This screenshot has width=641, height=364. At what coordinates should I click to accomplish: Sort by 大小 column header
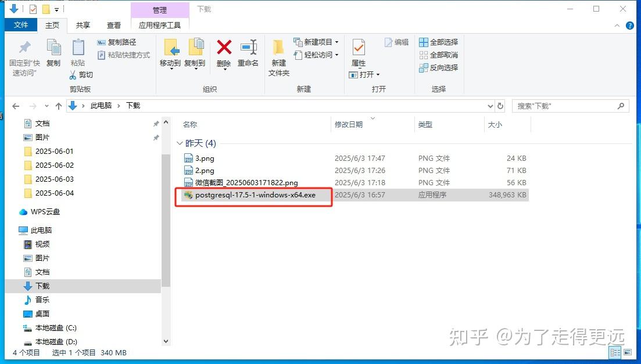pos(495,125)
